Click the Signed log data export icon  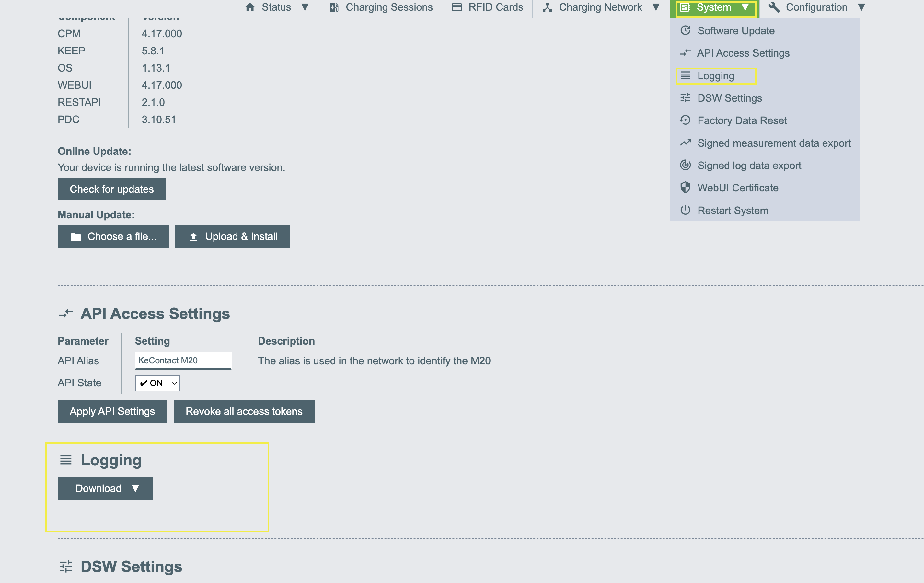(x=685, y=165)
